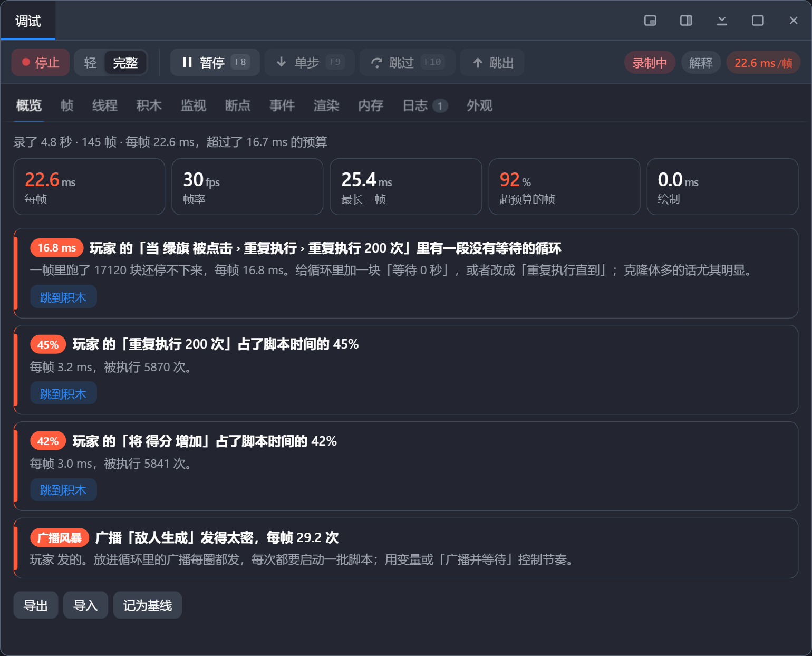Open the 调试 panel tab
This screenshot has height=656, width=812.
pyautogui.click(x=28, y=21)
